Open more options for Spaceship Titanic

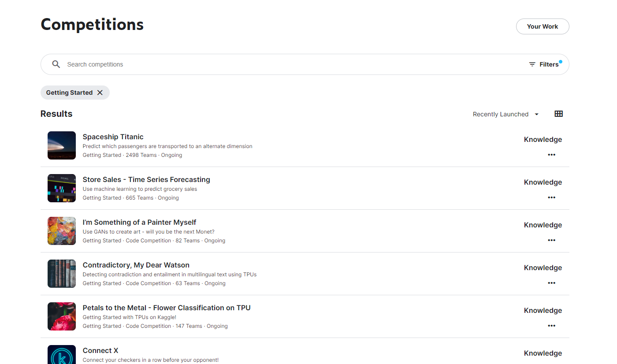551,155
